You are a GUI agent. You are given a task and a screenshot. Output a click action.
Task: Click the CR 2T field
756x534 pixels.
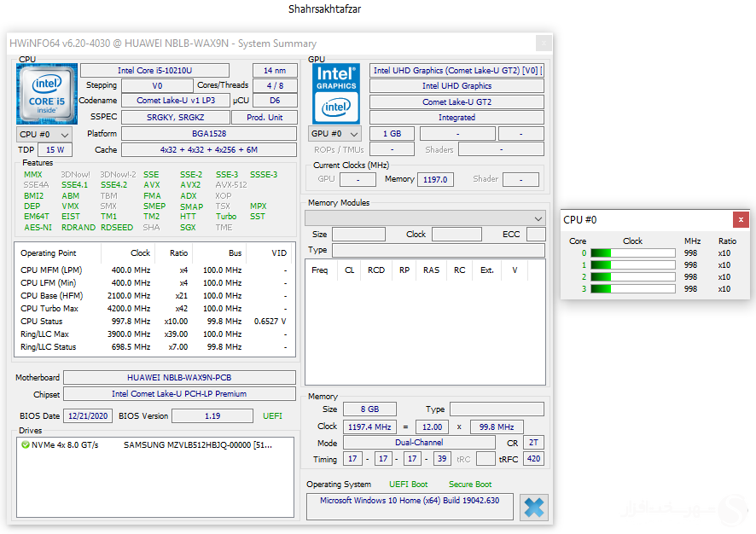click(x=533, y=443)
